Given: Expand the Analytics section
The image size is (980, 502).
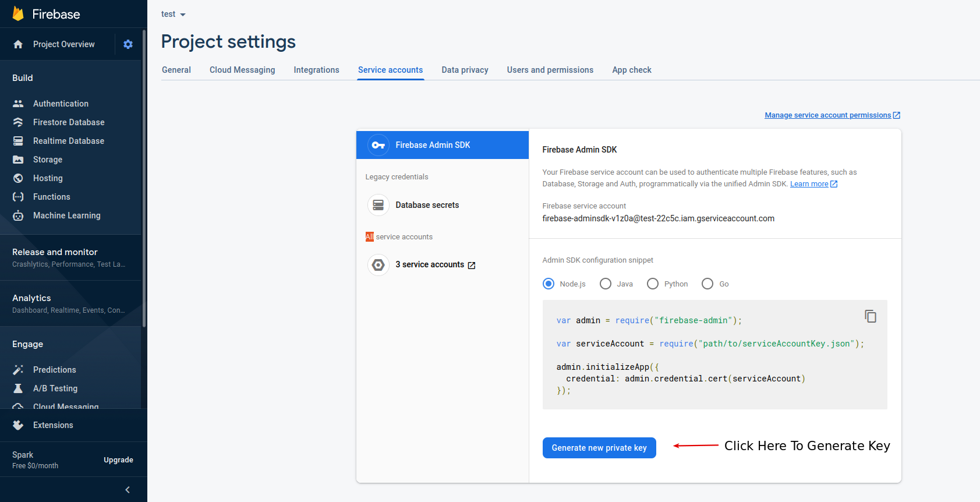Looking at the screenshot, I should click(70, 303).
